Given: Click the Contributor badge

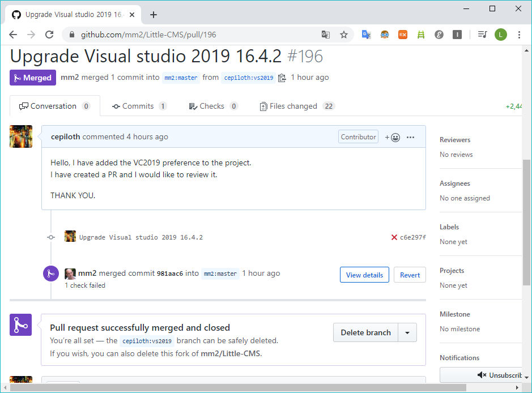Looking at the screenshot, I should (358, 136).
